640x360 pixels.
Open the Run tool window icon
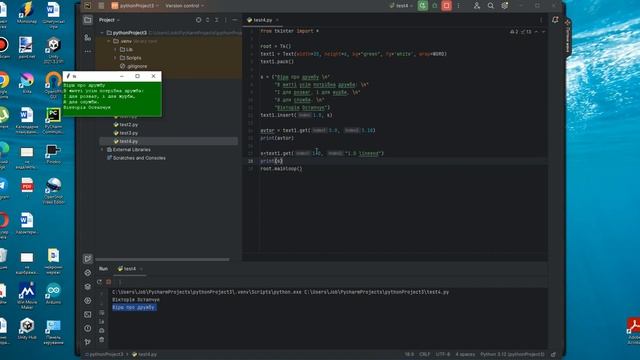(x=88, y=259)
